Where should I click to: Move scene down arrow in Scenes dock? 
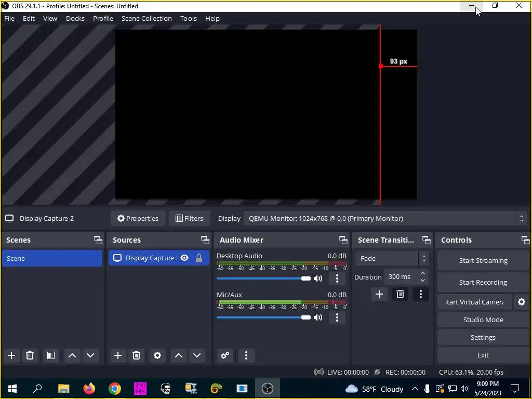(x=90, y=355)
